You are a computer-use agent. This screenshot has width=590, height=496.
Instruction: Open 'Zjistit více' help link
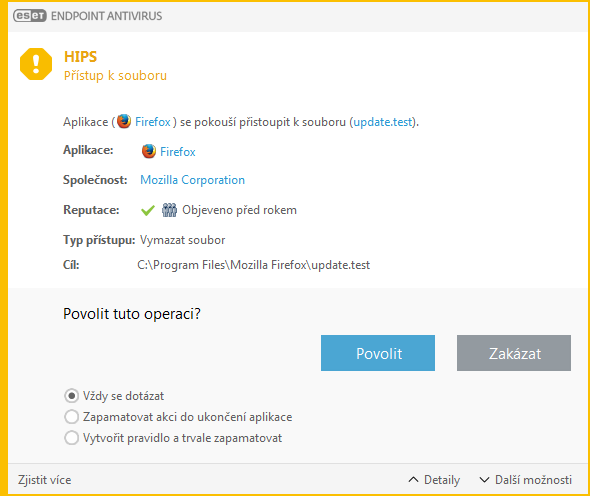click(x=44, y=480)
